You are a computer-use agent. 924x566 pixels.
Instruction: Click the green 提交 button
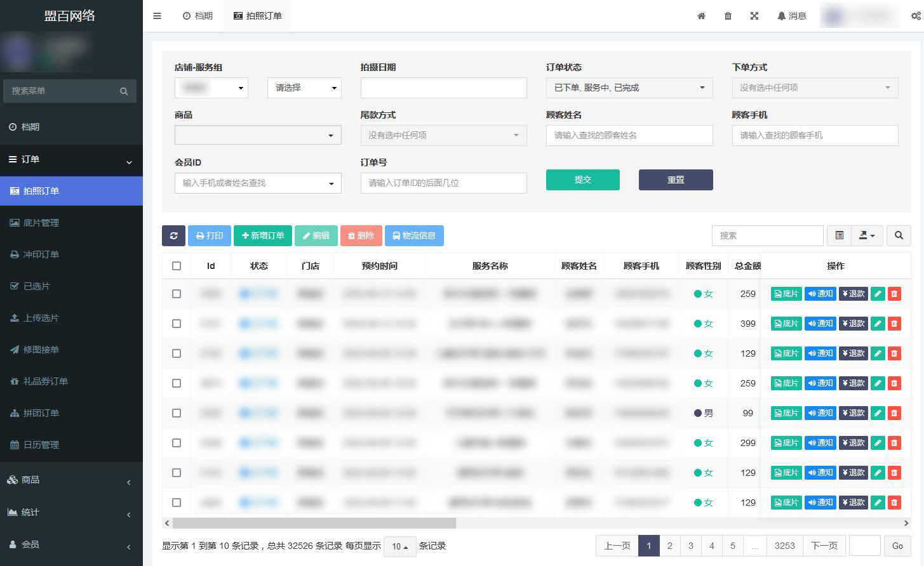(x=582, y=180)
